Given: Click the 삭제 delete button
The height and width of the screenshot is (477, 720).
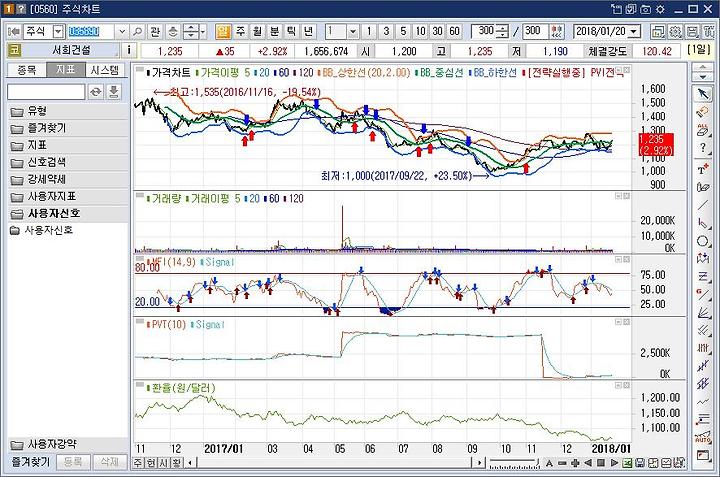Looking at the screenshot, I should tap(109, 462).
